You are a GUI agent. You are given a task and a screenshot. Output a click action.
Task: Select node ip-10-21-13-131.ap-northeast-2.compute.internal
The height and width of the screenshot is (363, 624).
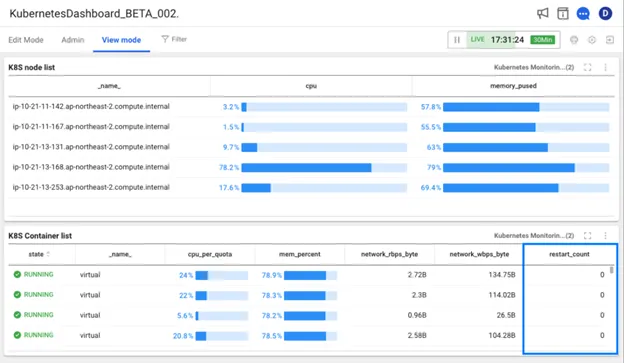click(91, 147)
